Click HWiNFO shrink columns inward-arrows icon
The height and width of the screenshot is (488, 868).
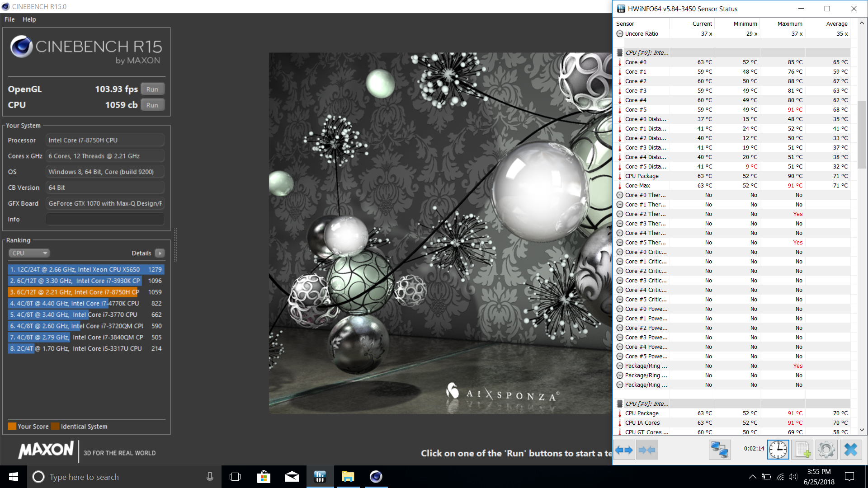(x=646, y=450)
